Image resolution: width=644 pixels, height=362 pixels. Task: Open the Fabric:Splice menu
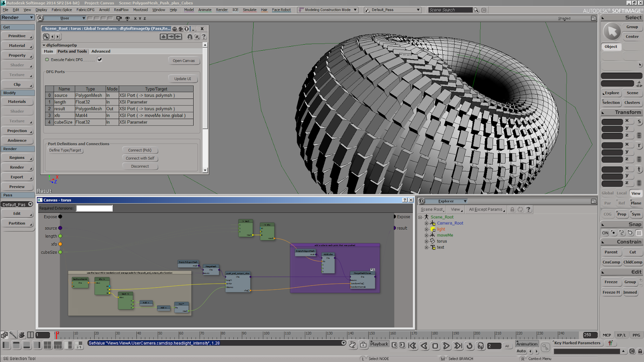coord(62,10)
